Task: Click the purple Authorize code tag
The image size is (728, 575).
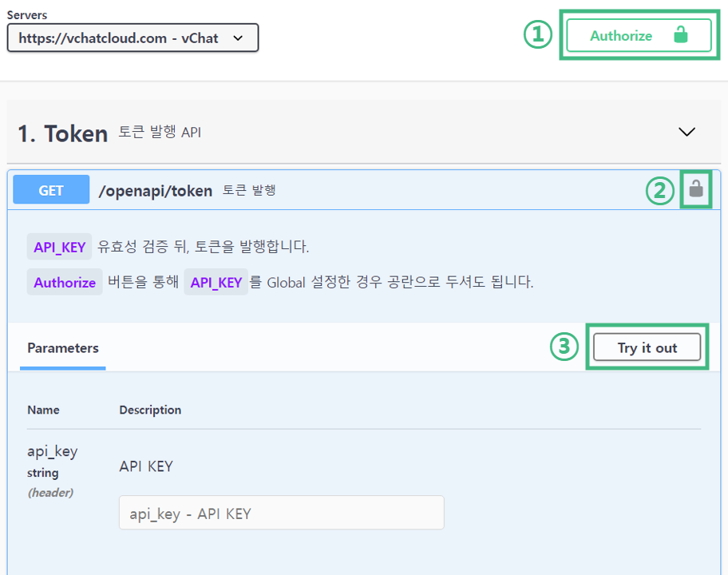Action: [x=65, y=283]
